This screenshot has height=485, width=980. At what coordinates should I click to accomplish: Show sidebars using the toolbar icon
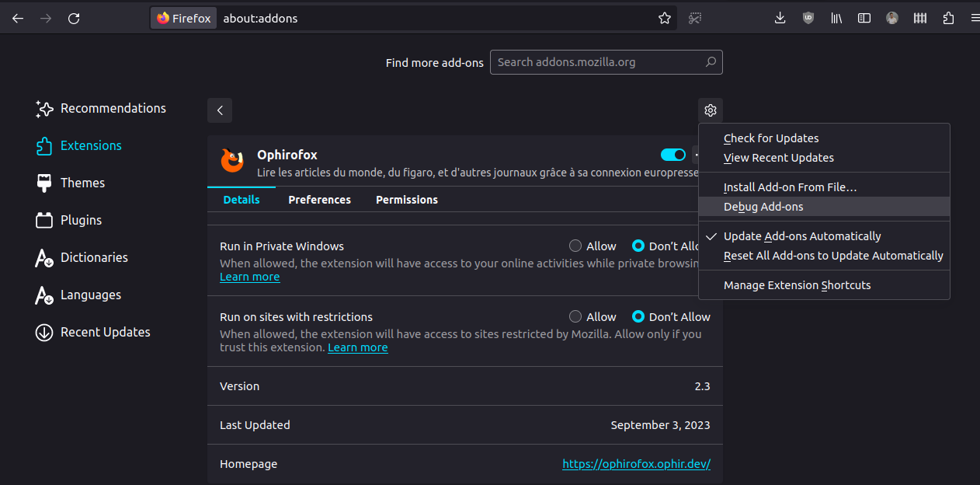[x=864, y=18]
